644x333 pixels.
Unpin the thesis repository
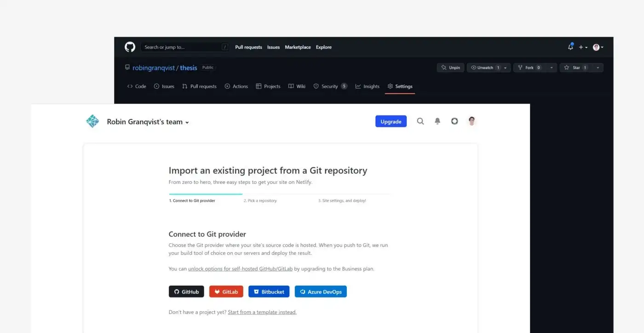450,67
